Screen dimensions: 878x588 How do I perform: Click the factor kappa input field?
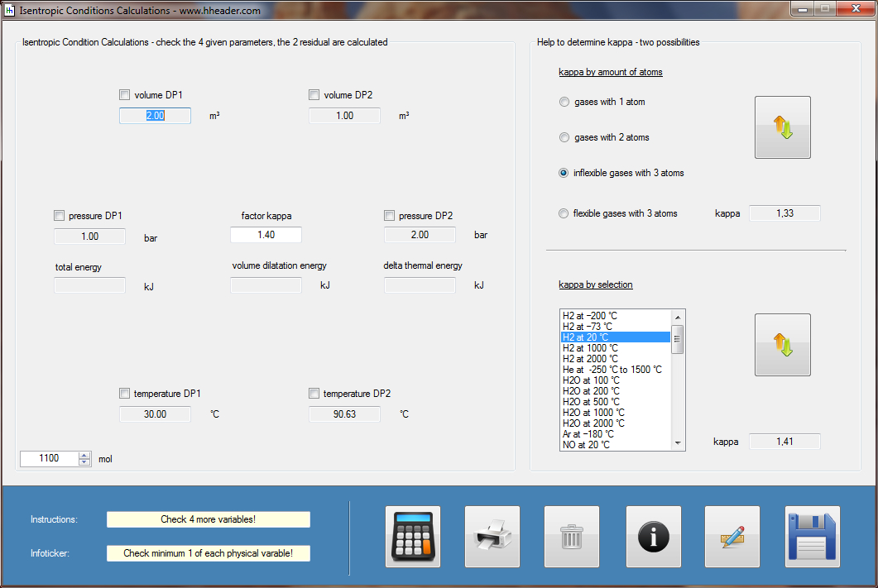266,235
